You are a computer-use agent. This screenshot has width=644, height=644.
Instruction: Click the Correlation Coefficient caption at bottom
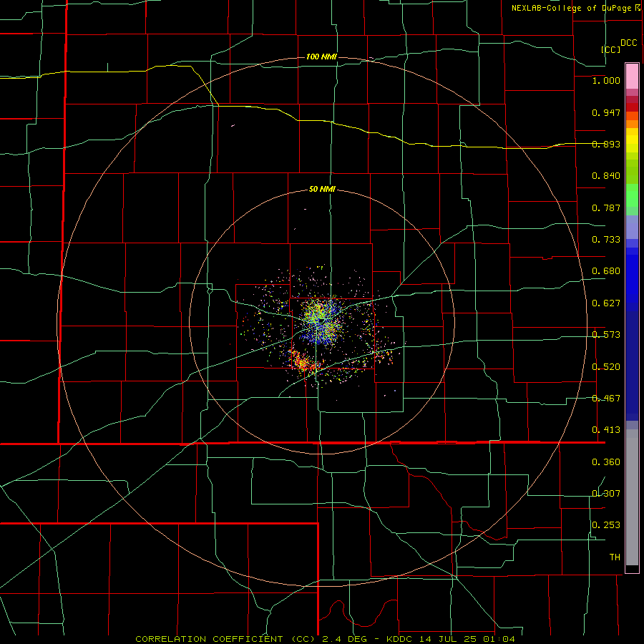tap(325, 639)
